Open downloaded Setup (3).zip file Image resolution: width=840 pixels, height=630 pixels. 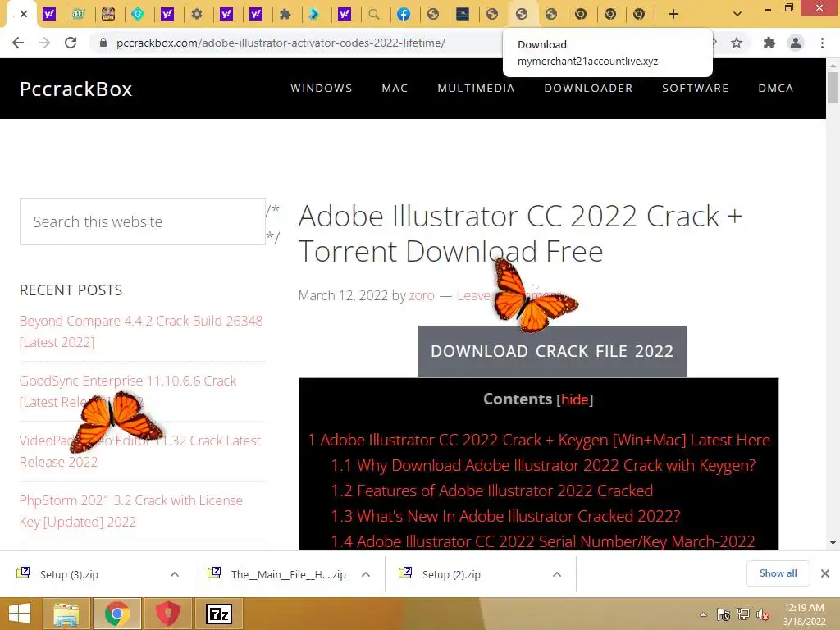pos(69,574)
